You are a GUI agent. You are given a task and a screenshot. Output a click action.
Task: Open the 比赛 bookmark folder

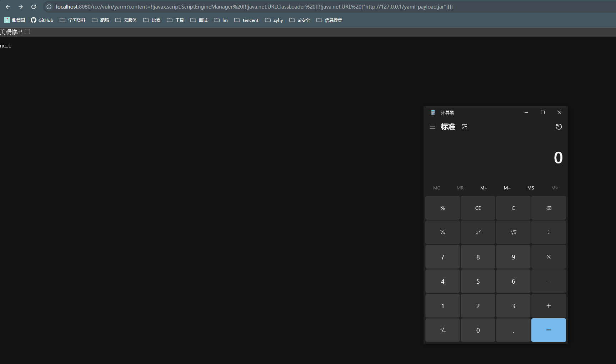(152, 20)
